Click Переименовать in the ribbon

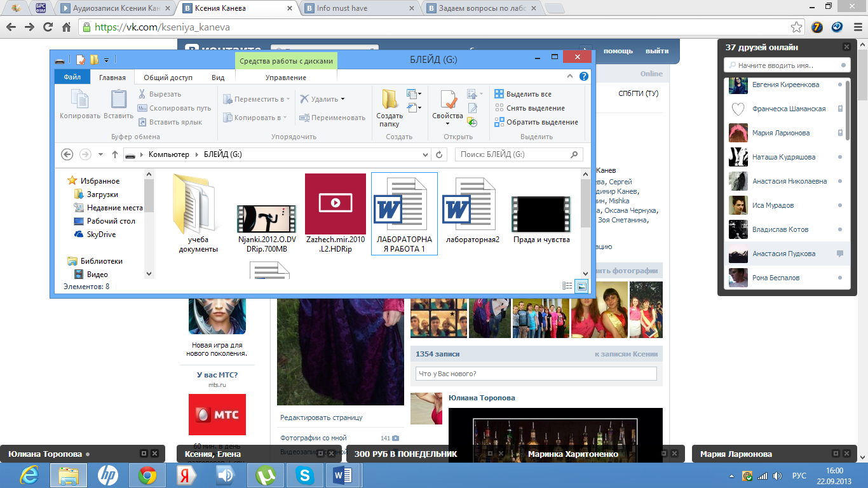coord(333,118)
